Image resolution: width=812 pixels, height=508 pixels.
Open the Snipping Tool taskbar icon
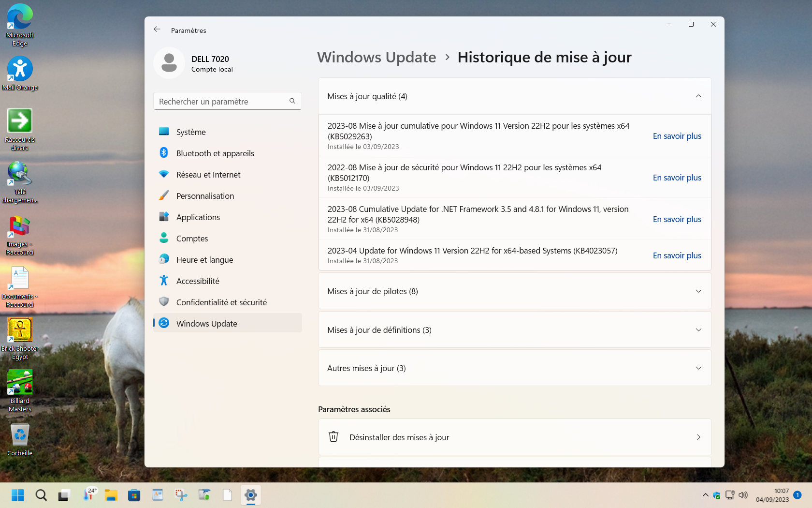[181, 495]
